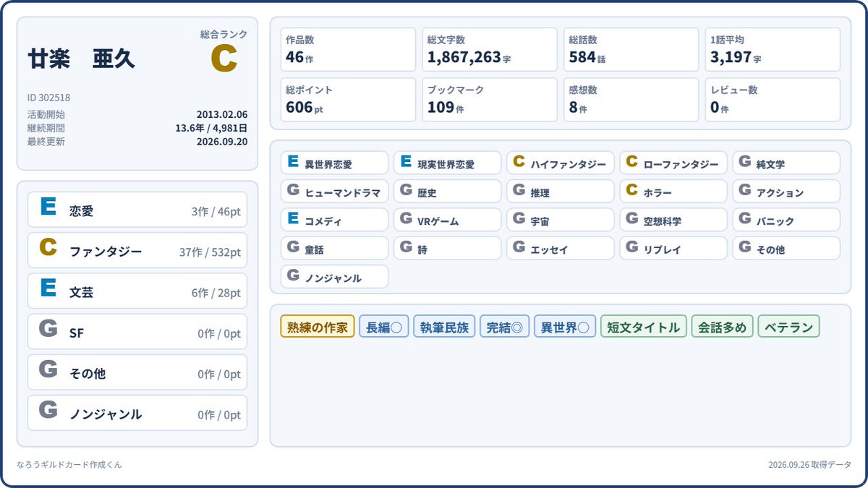The width and height of the screenshot is (868, 488).
Task: Click the 歴史 genre chip
Action: (447, 192)
